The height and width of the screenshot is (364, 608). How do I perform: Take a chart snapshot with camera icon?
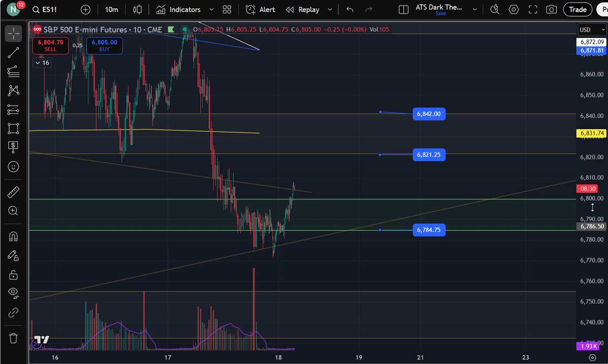tap(551, 10)
